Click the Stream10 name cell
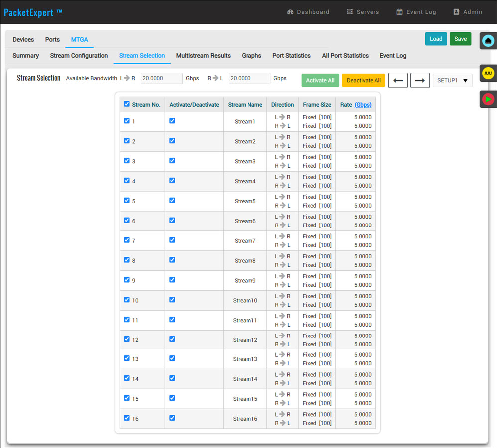Screen dimensions: 497x448 click(245, 300)
